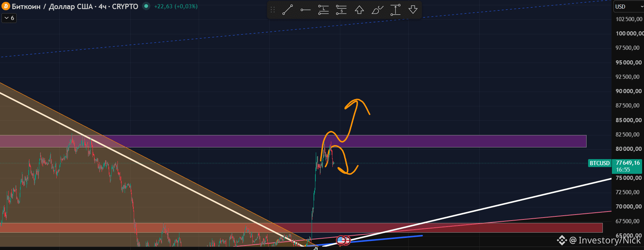Click the 100 000,00 price axis label

[629, 33]
